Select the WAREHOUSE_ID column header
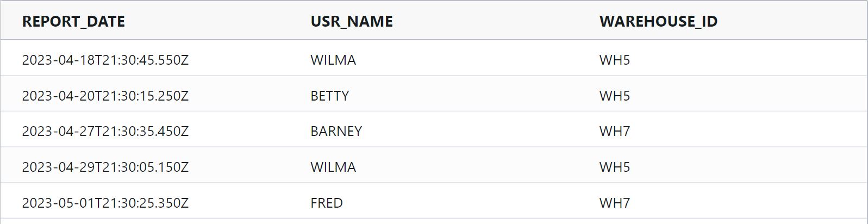 pos(658,21)
